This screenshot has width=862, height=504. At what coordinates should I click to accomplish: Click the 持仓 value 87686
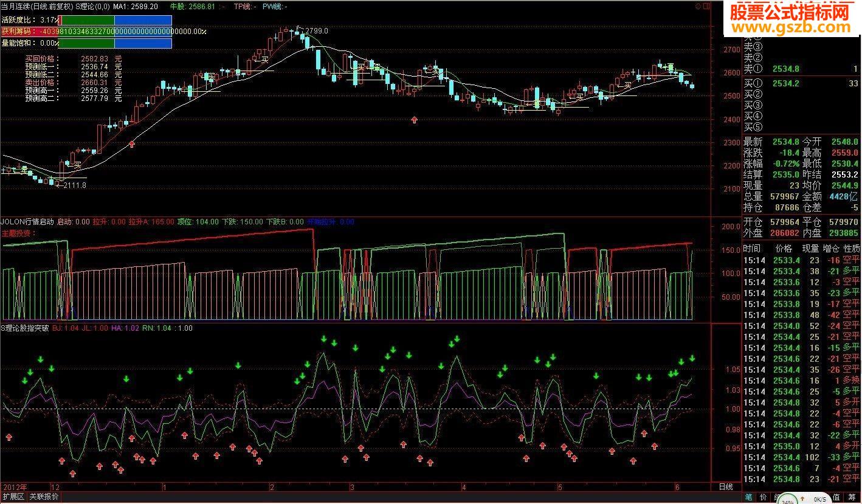pos(787,207)
